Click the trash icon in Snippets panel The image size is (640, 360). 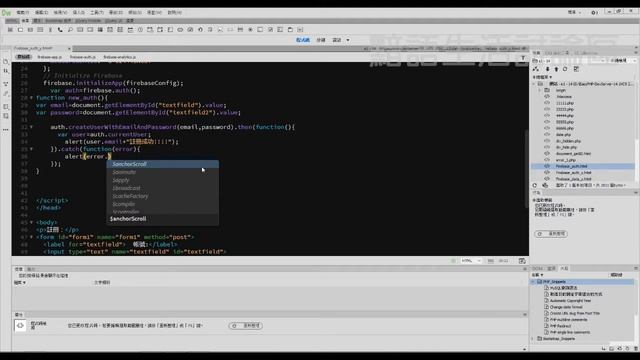(636, 349)
